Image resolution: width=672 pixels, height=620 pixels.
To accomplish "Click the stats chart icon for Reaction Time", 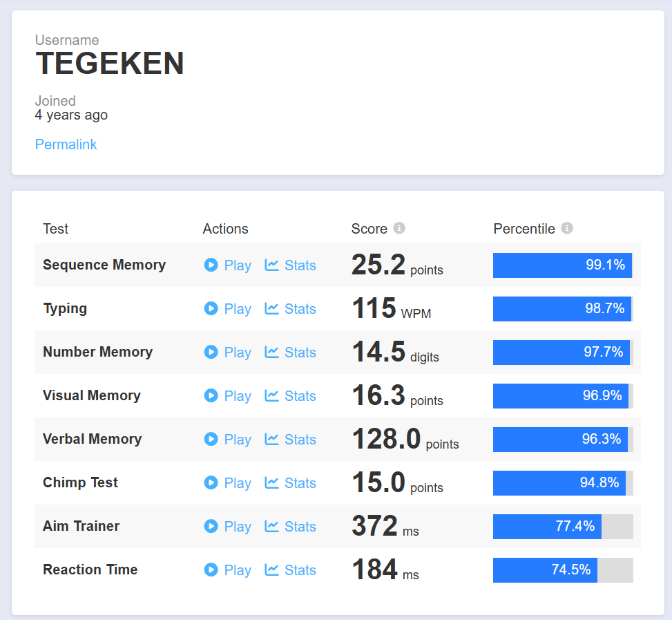I will click(272, 570).
